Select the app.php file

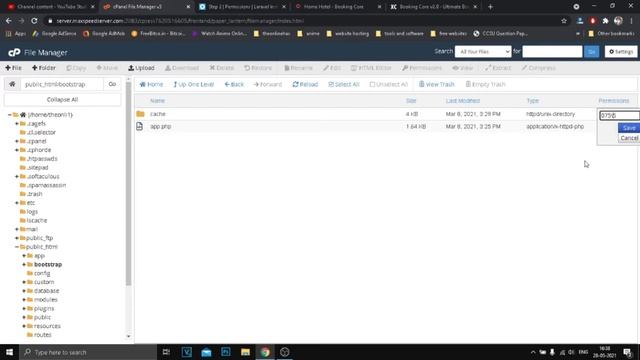point(160,127)
